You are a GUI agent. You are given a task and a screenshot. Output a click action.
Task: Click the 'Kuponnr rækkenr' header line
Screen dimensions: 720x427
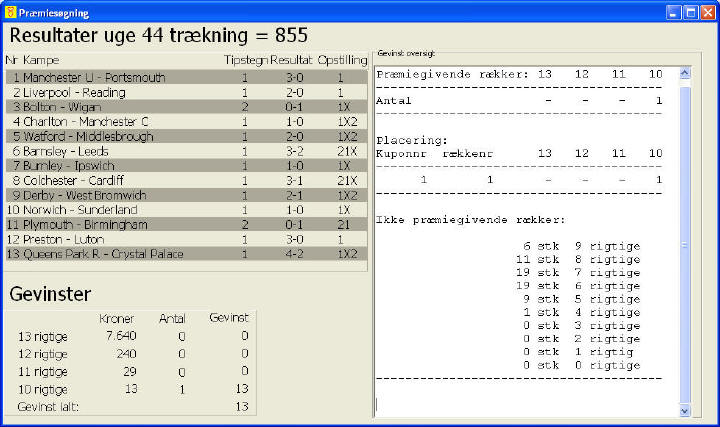pyautogui.click(x=434, y=153)
